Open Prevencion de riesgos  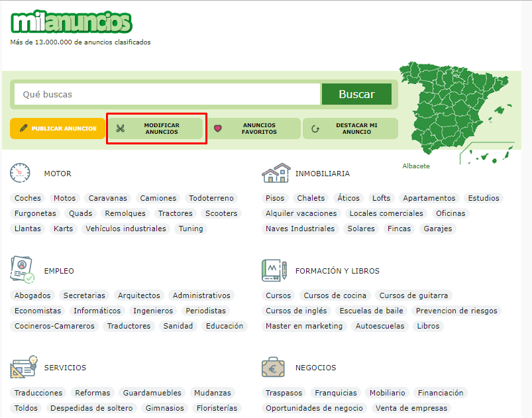coord(456,311)
